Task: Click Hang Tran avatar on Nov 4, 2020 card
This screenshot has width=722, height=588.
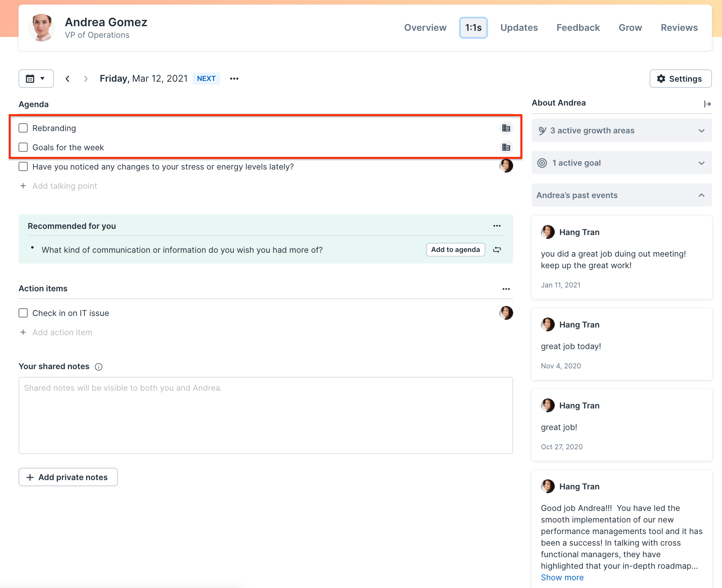Action: [x=548, y=324]
